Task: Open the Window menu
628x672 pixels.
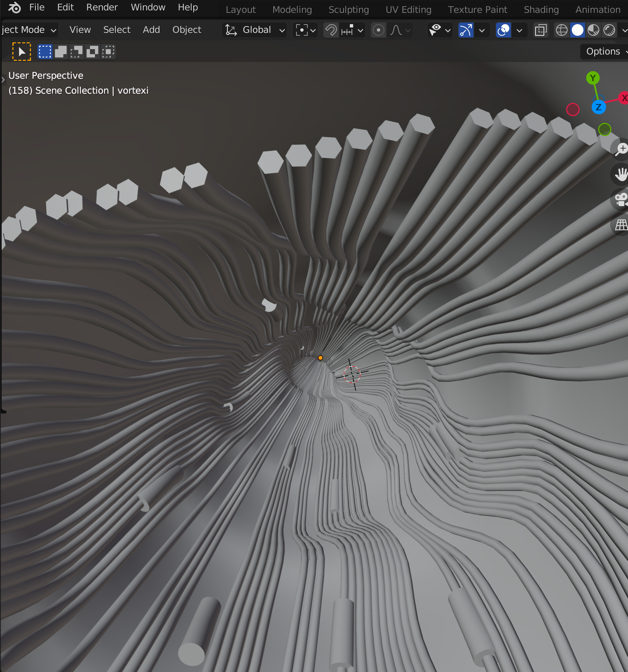Action: pos(148,7)
